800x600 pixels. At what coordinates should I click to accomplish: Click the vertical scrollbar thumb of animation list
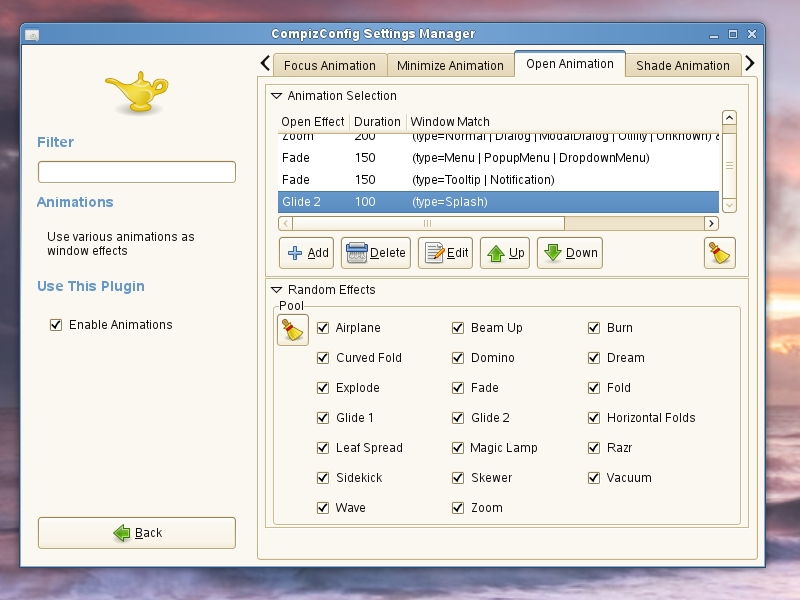pyautogui.click(x=730, y=165)
